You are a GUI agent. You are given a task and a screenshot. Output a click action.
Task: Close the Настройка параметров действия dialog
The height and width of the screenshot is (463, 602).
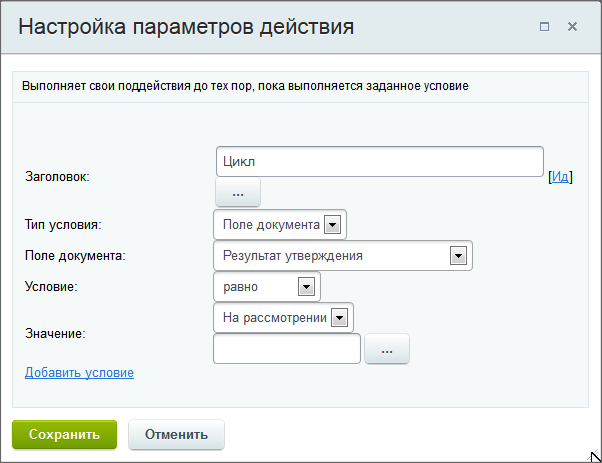[x=572, y=27]
